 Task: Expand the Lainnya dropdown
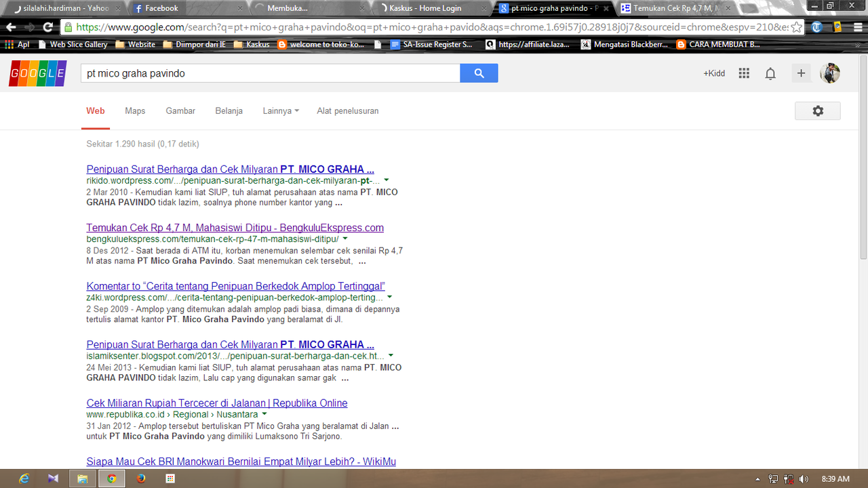pyautogui.click(x=281, y=111)
